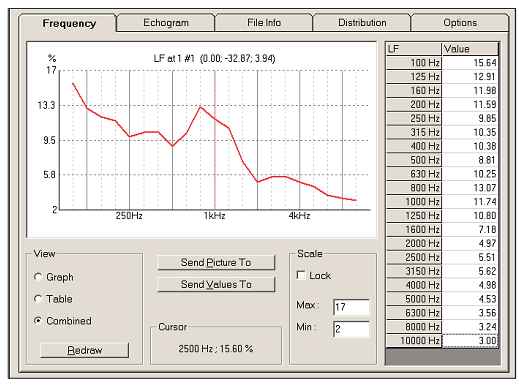Go to the Distribution tab
Image resolution: width=519 pixels, height=386 pixels.
pos(362,23)
